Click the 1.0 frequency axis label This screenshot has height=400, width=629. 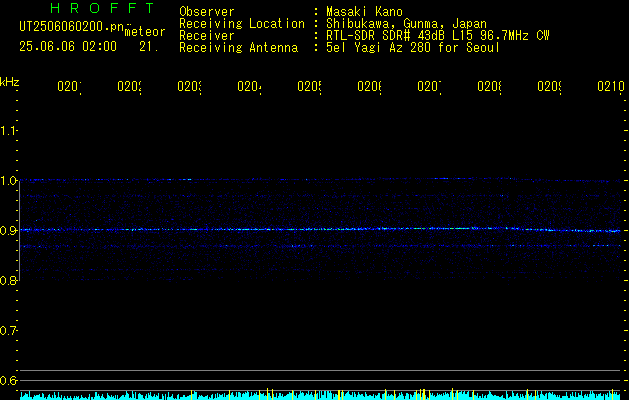tap(9, 181)
